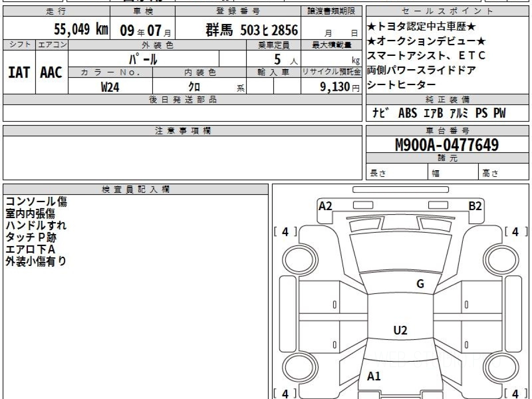The width and height of the screenshot is (532, 399).
Task: Select registration number 群馬 503ヒ2856
Action: pos(252,30)
